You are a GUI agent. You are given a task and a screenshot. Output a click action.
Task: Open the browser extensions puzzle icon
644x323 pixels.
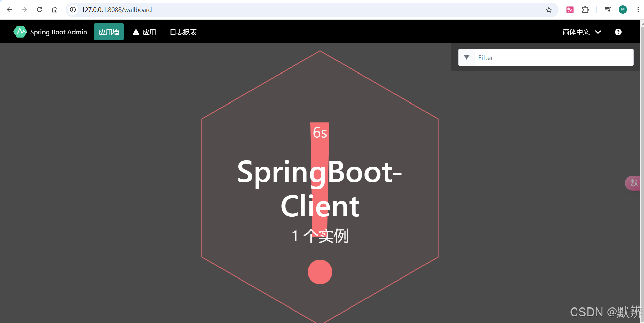[x=586, y=10]
